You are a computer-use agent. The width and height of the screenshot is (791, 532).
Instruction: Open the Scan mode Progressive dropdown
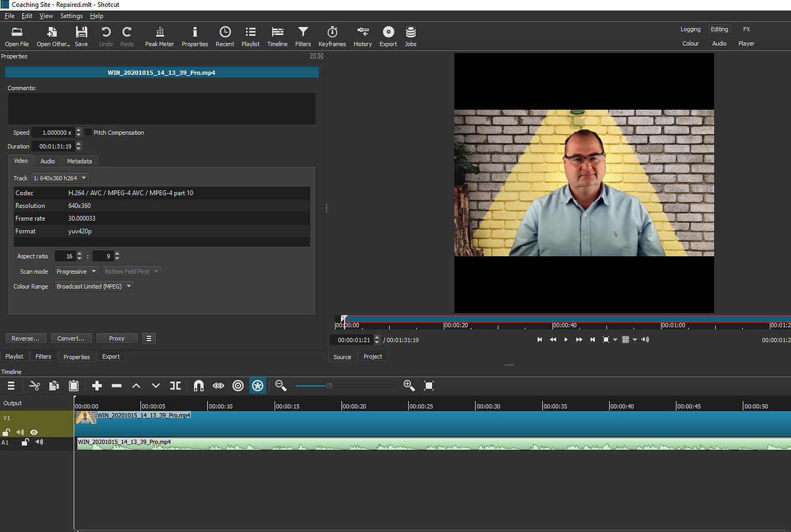(x=76, y=272)
